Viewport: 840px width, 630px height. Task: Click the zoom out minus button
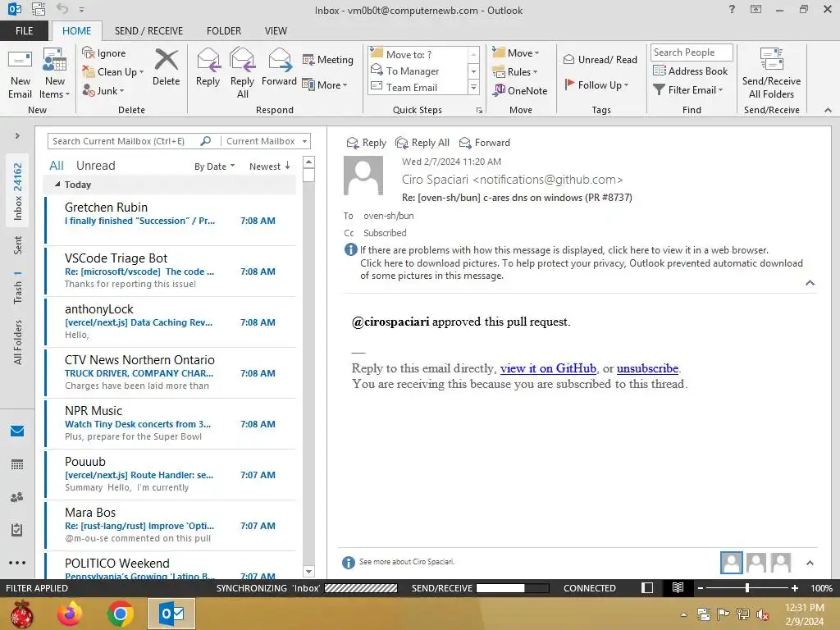point(700,587)
